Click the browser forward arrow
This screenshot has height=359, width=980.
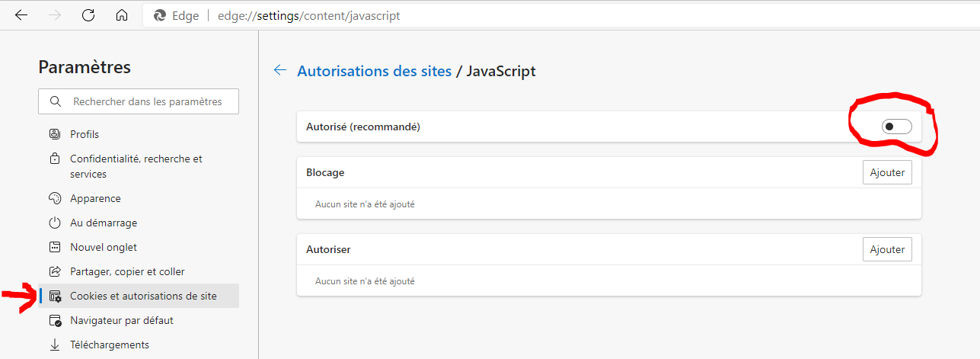point(55,15)
